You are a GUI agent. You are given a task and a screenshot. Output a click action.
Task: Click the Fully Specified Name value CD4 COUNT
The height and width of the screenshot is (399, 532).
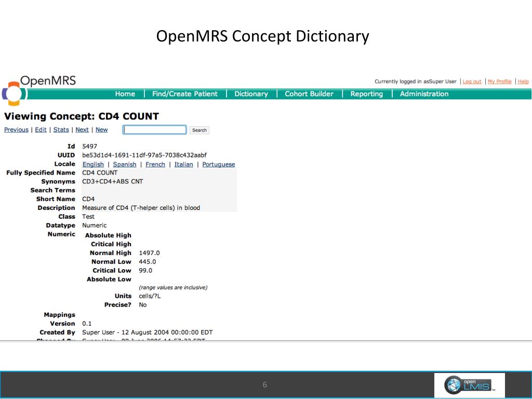coord(100,172)
